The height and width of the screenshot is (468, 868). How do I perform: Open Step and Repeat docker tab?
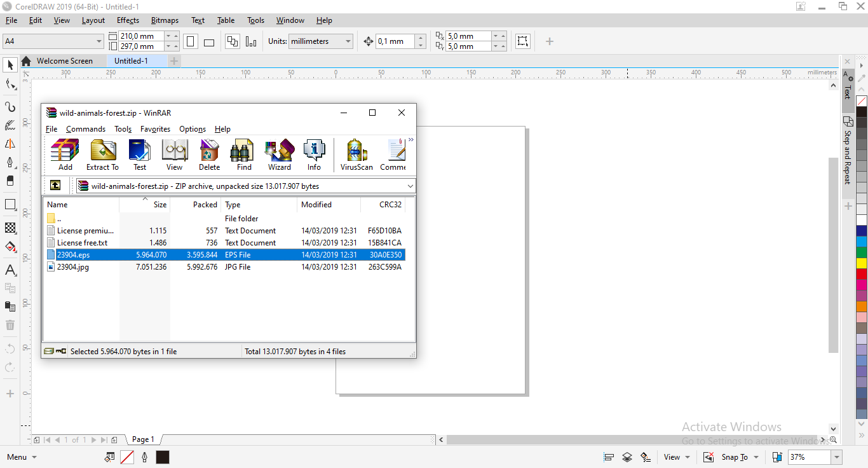(x=847, y=151)
